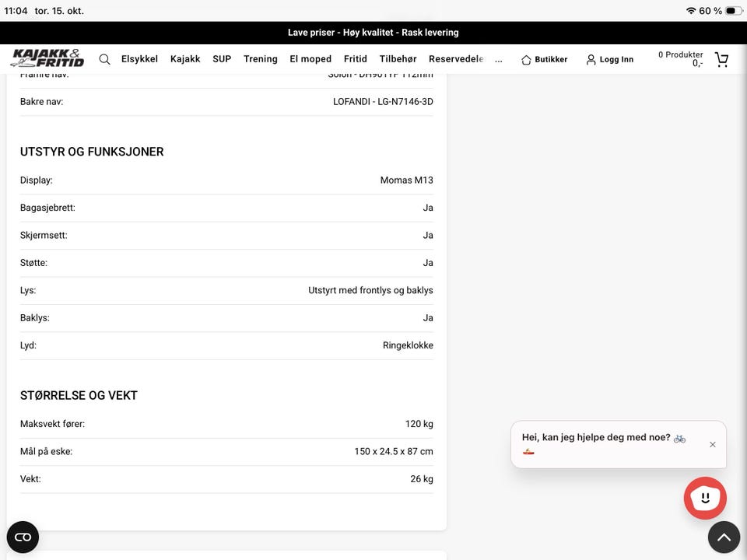The image size is (747, 560).
Task: Click the 'Støtte:' label
Action: click(33, 263)
